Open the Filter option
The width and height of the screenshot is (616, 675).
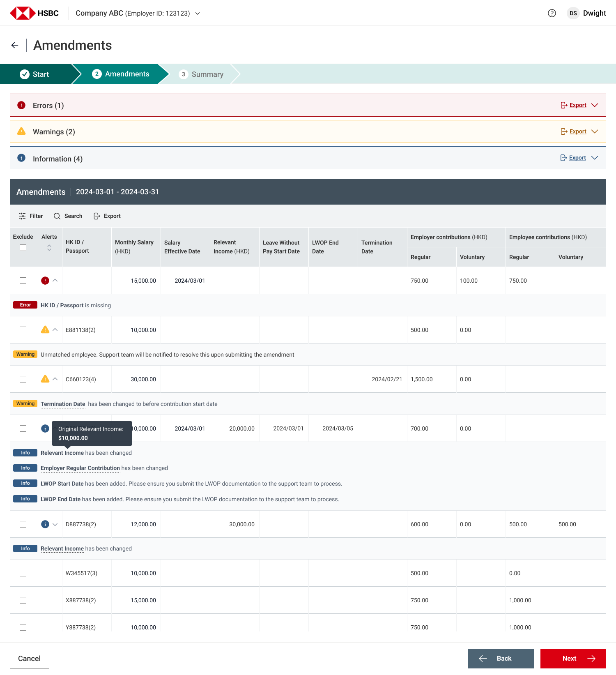31,216
